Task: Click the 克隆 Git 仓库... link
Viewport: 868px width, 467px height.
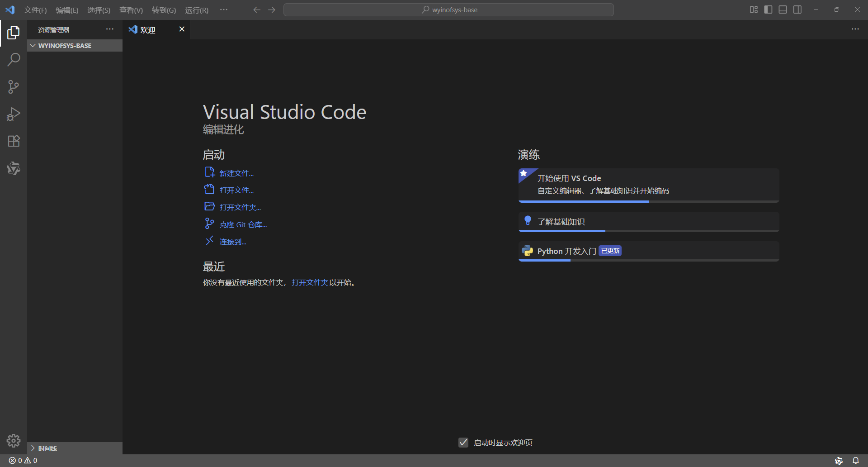Action: pos(243,224)
